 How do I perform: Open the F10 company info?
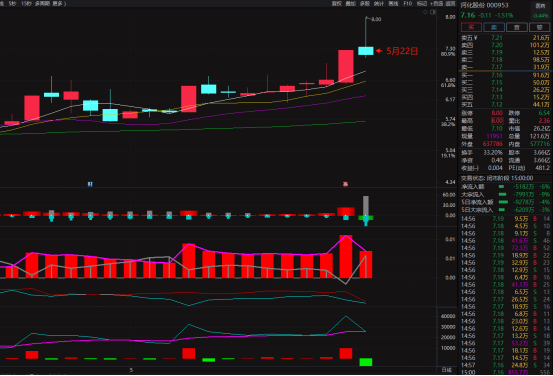pyautogui.click(x=407, y=4)
